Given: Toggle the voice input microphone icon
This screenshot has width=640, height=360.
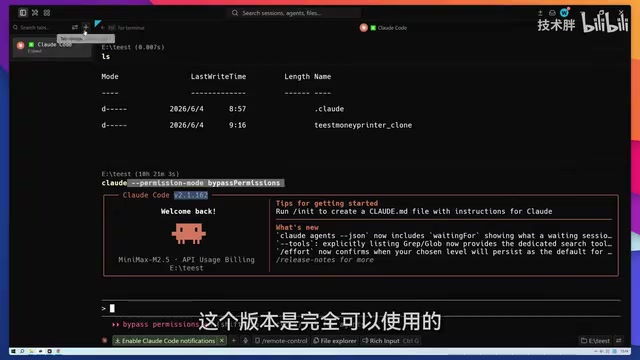Looking at the screenshot, I should point(246,340).
